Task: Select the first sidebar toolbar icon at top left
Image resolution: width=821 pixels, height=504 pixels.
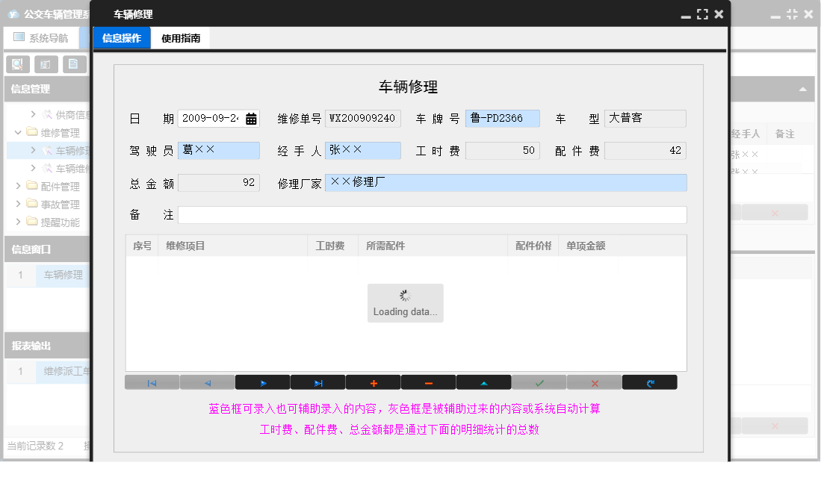Action: click(x=16, y=63)
